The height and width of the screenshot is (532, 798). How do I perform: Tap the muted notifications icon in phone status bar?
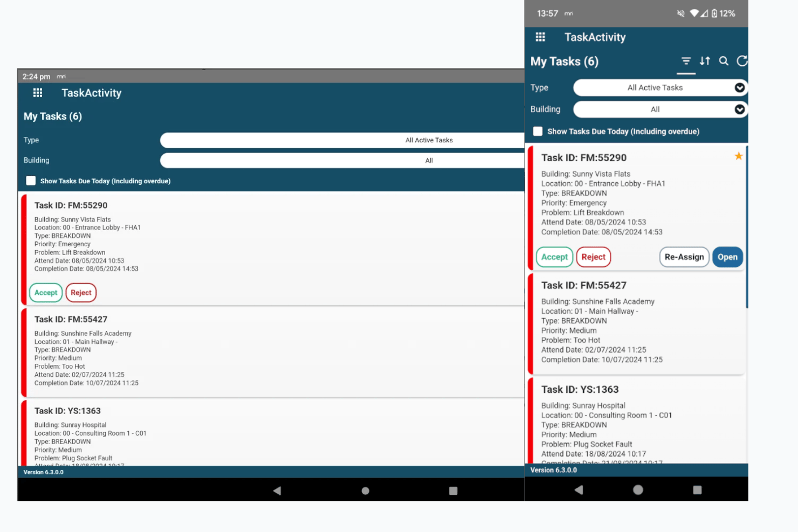tap(680, 13)
